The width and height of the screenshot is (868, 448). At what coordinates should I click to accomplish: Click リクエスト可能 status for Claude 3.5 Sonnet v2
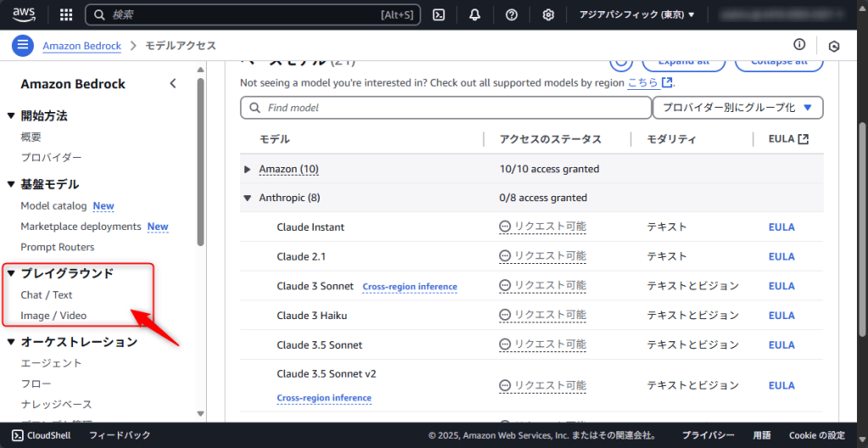(x=542, y=385)
